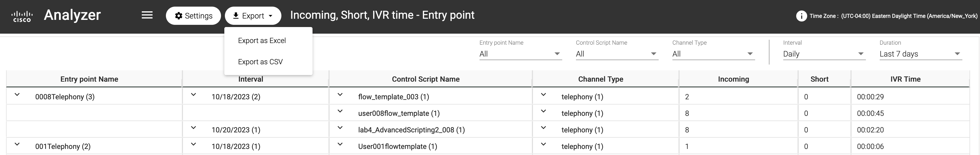Collapse the user008flow_template script row
The height and width of the screenshot is (155, 980).
[340, 111]
